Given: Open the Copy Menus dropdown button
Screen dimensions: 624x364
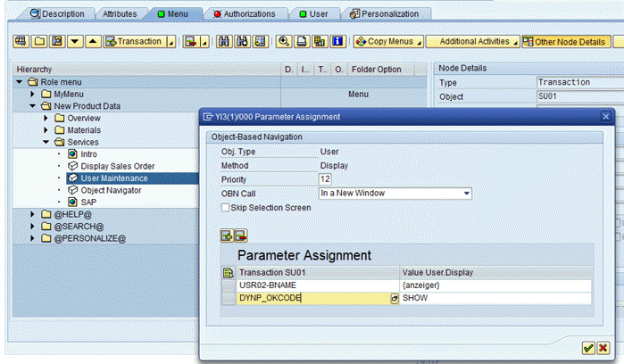Looking at the screenshot, I should [388, 41].
